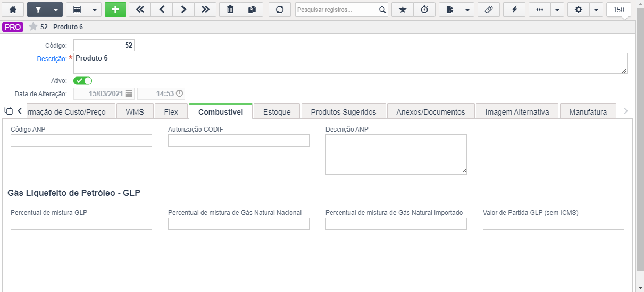The width and height of the screenshot is (644, 292).
Task: Click the Código field with 52
Action: click(104, 46)
